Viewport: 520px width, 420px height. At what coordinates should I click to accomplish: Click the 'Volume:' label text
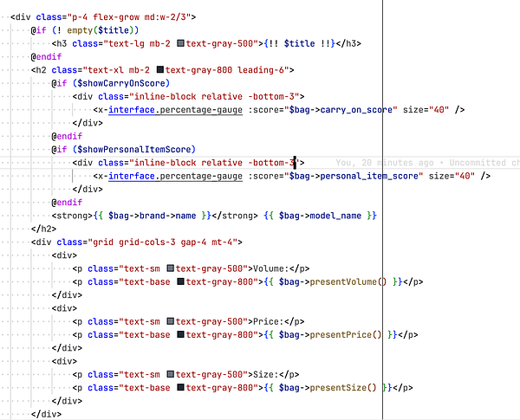pos(271,268)
